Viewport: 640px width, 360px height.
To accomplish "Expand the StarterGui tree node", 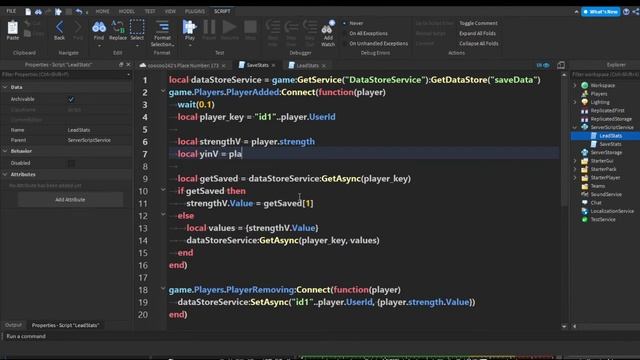I will 575,161.
